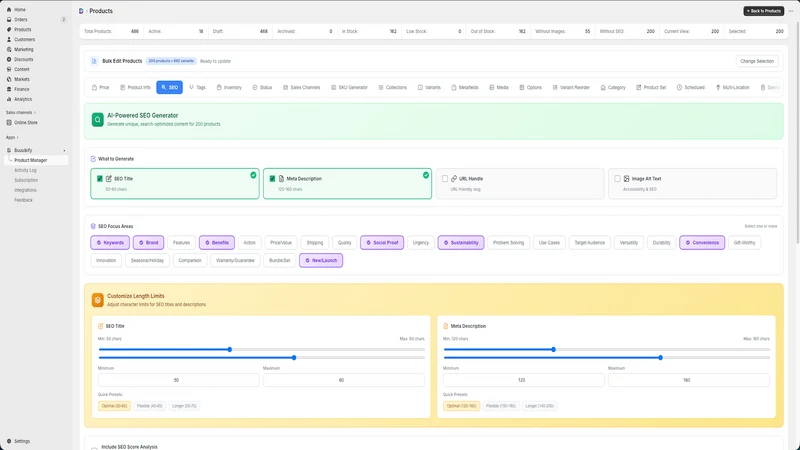Open Integrations under Buuukify
This screenshot has height=450, width=800.
(25, 190)
